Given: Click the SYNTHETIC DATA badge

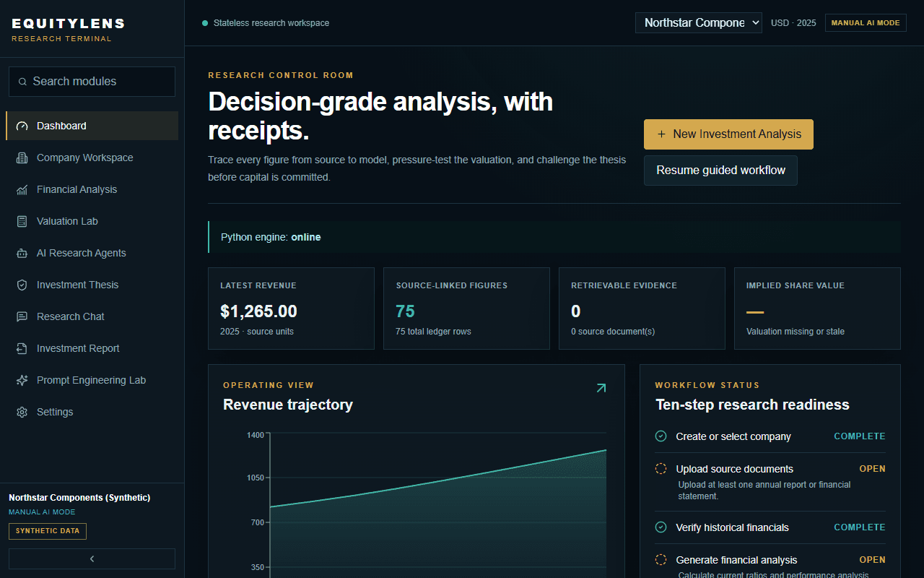Looking at the screenshot, I should coord(48,531).
